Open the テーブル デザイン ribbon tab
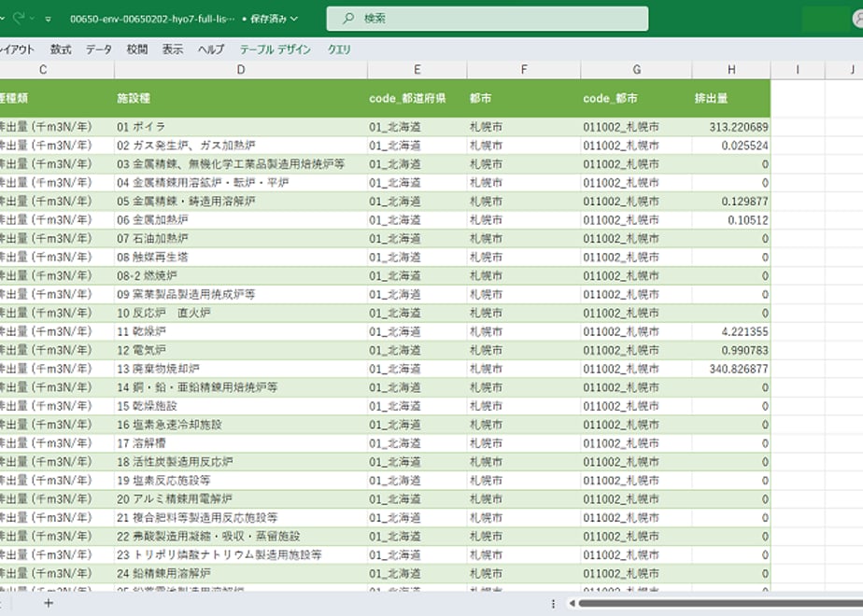Image resolution: width=863 pixels, height=616 pixels. [x=276, y=49]
